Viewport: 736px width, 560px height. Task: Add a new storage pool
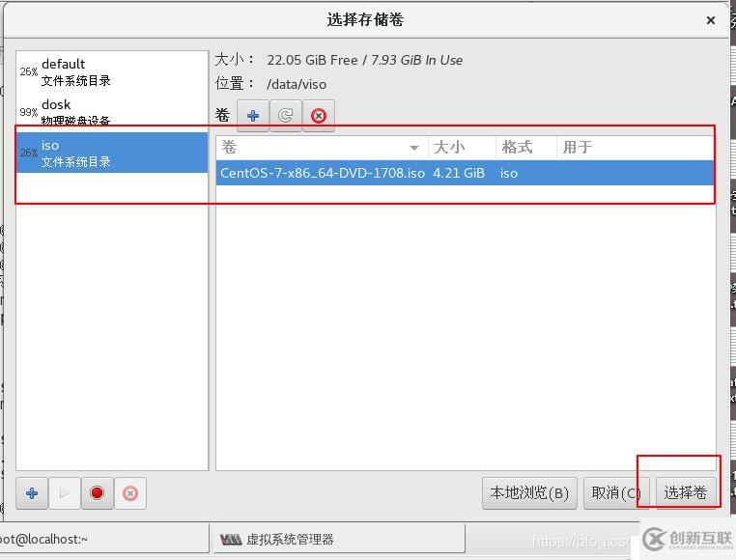[32, 493]
